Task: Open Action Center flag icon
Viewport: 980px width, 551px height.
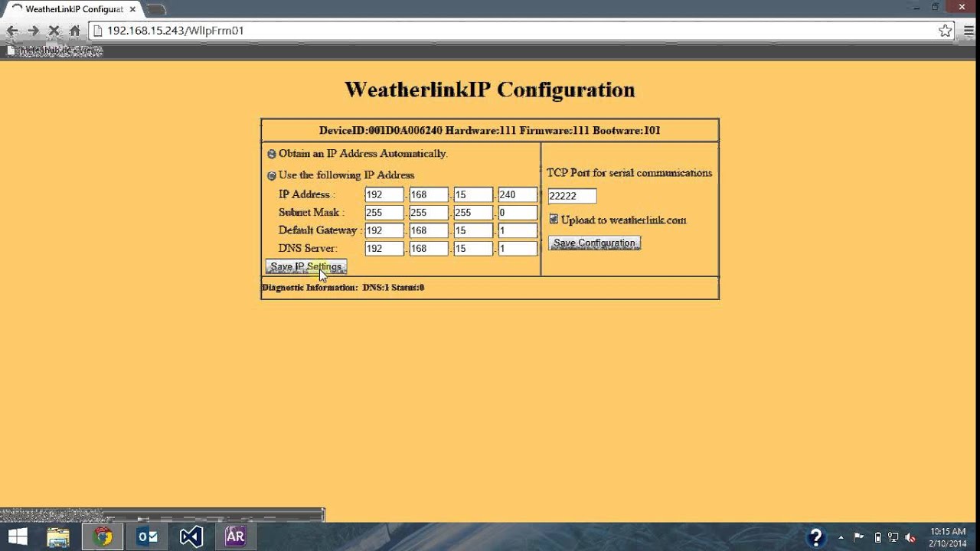Action: (859, 537)
